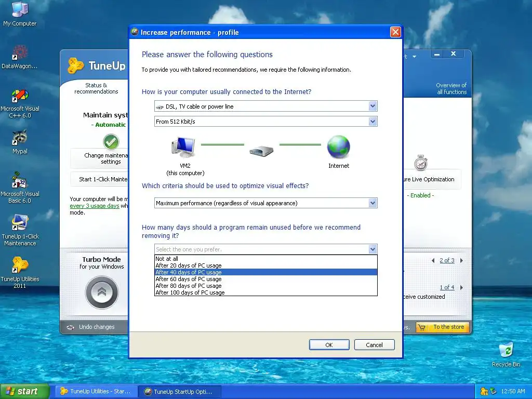
Task: Open TuneUp Utilities 2011 desktop icon
Action: click(20, 273)
